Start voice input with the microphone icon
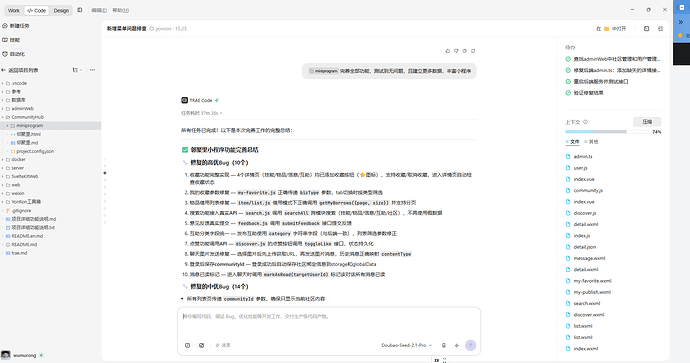The width and height of the screenshot is (690, 363). pos(444,345)
